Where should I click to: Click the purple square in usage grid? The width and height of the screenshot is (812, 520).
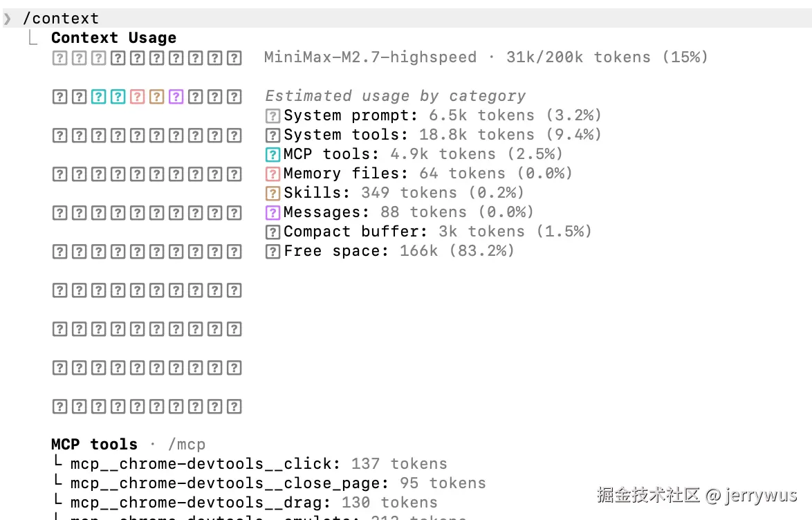pyautogui.click(x=176, y=97)
